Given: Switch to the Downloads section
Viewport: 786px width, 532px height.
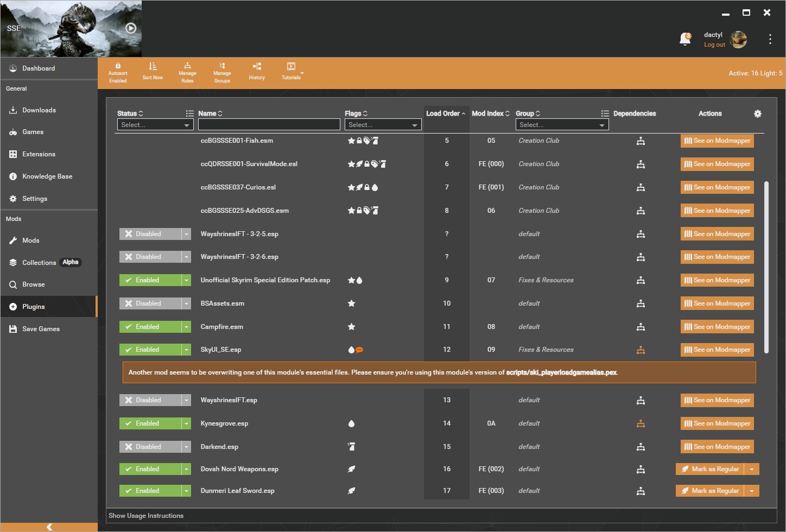Looking at the screenshot, I should coord(39,110).
